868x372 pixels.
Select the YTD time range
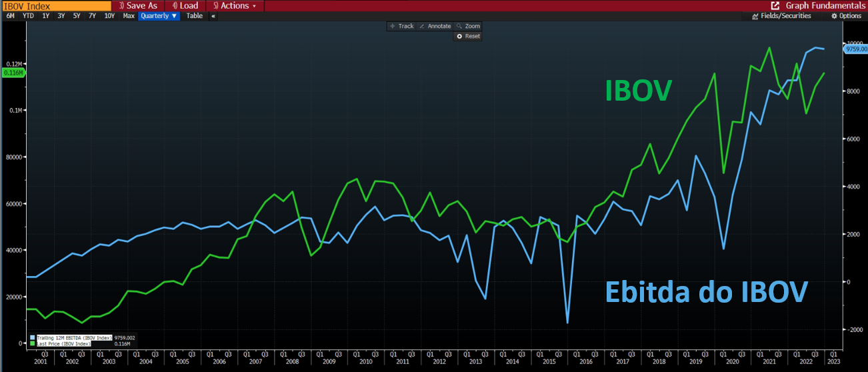(28, 16)
